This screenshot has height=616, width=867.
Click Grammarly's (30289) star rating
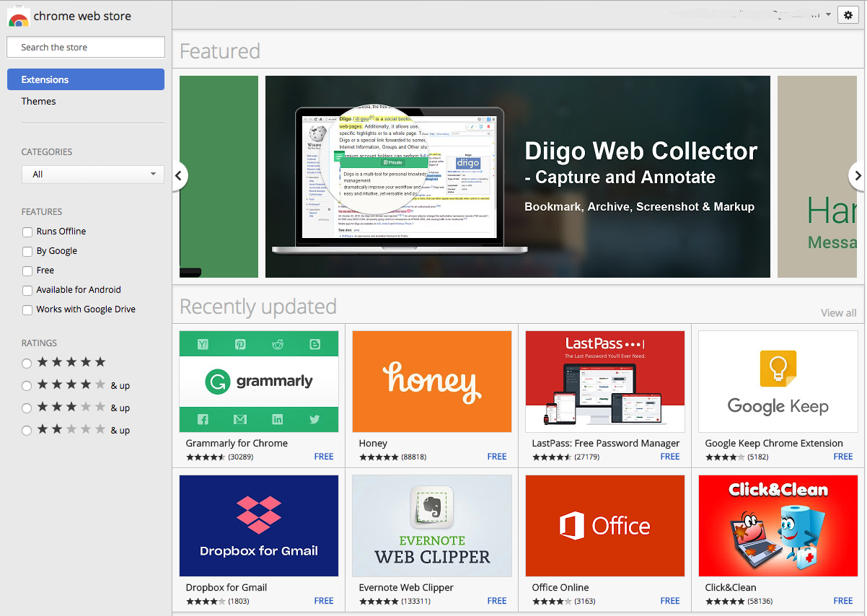[x=206, y=457]
